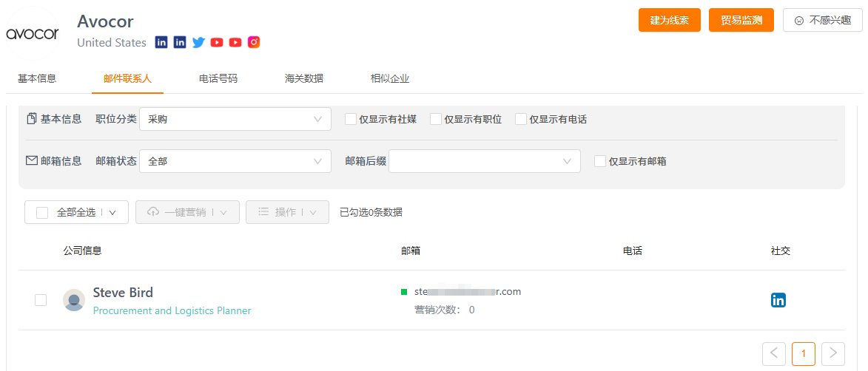
Task: Click the 邮箱 column header
Action: [411, 251]
